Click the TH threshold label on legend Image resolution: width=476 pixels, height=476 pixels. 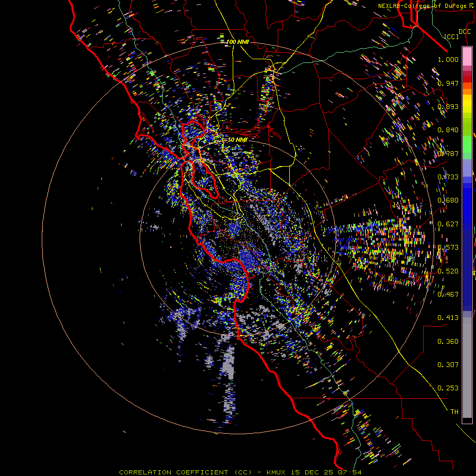454,412
